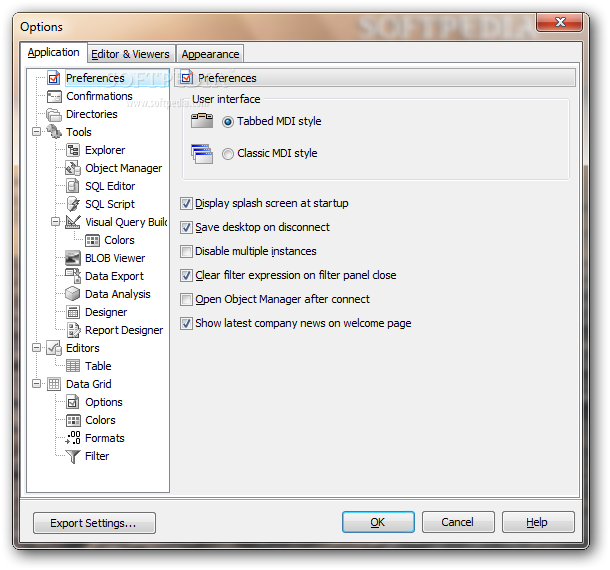The width and height of the screenshot is (610, 570).
Task: Select Tabbed MDI style radio button
Action: pos(228,122)
